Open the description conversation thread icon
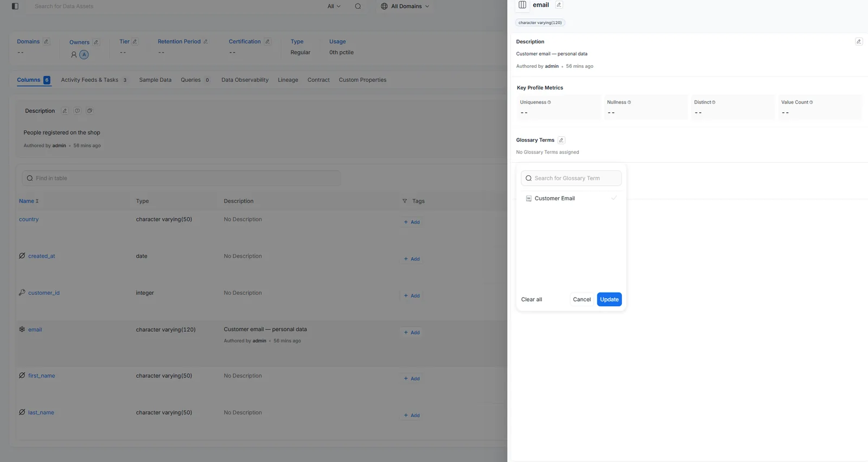Viewport: 868px width, 462px height. pos(90,111)
